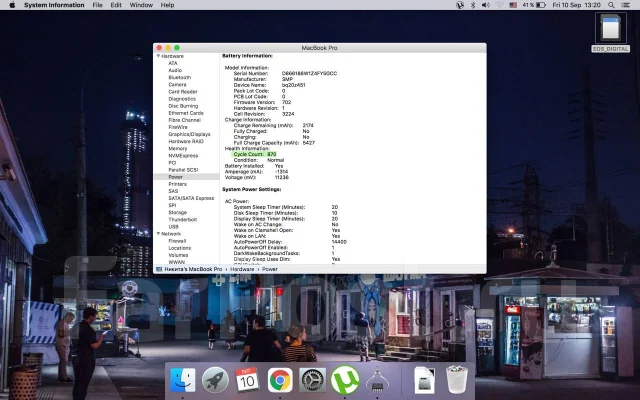Select Parallel SCSI in the sidebar
The width and height of the screenshot is (640, 400).
pos(183,170)
